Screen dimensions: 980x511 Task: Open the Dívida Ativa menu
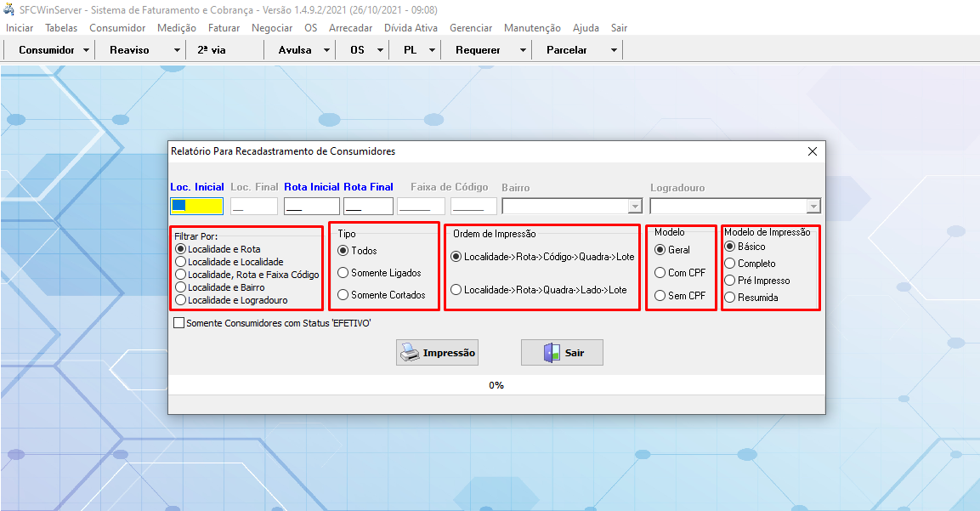pyautogui.click(x=411, y=28)
